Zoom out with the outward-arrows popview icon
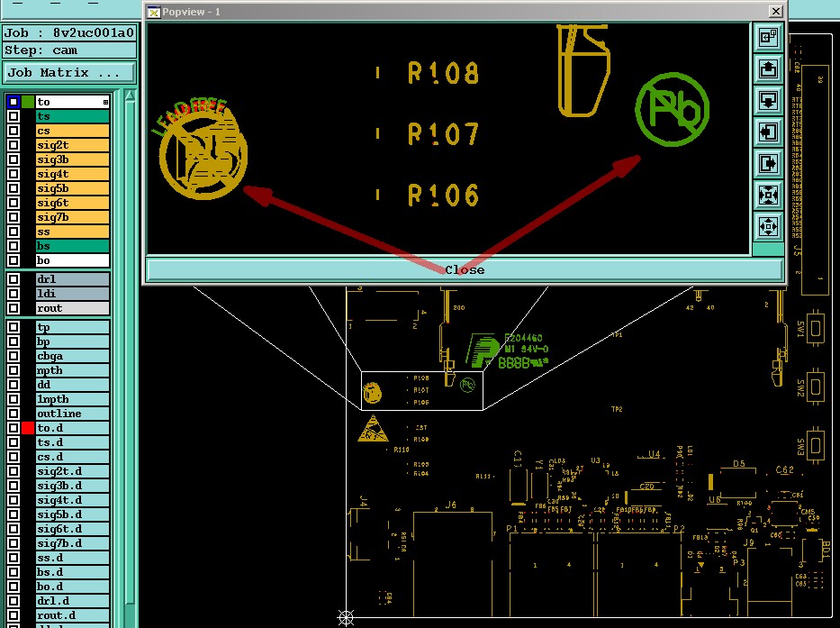 point(768,227)
